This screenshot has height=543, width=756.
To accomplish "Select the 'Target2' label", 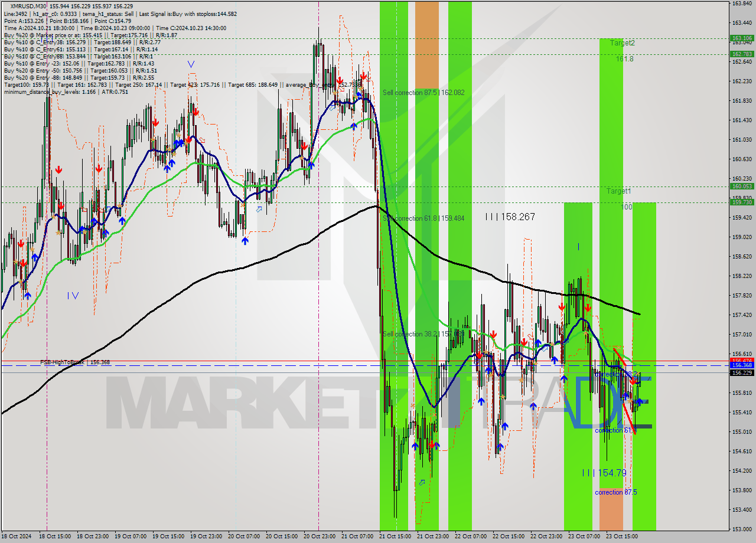I will [623, 43].
